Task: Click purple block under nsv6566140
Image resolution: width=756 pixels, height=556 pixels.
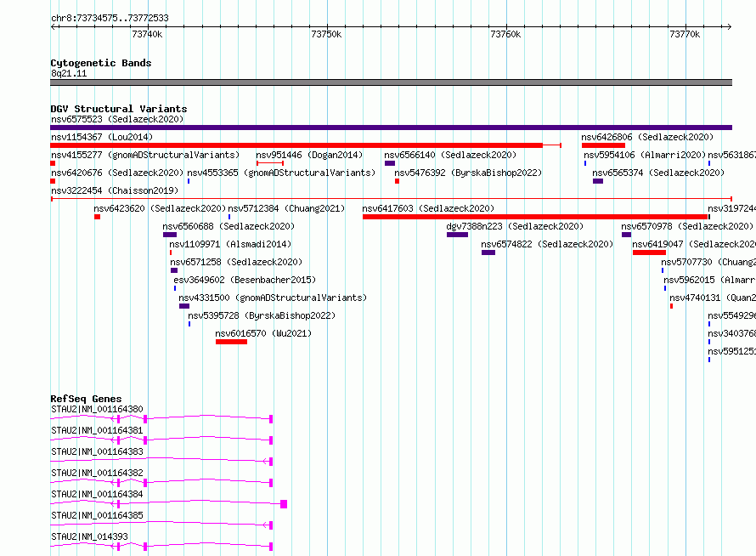Action: [390, 163]
